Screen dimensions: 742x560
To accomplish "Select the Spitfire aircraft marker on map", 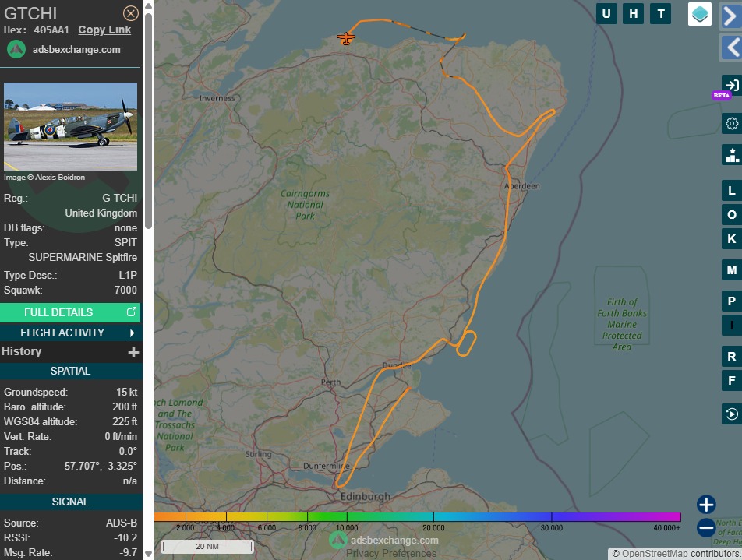I will pyautogui.click(x=346, y=38).
